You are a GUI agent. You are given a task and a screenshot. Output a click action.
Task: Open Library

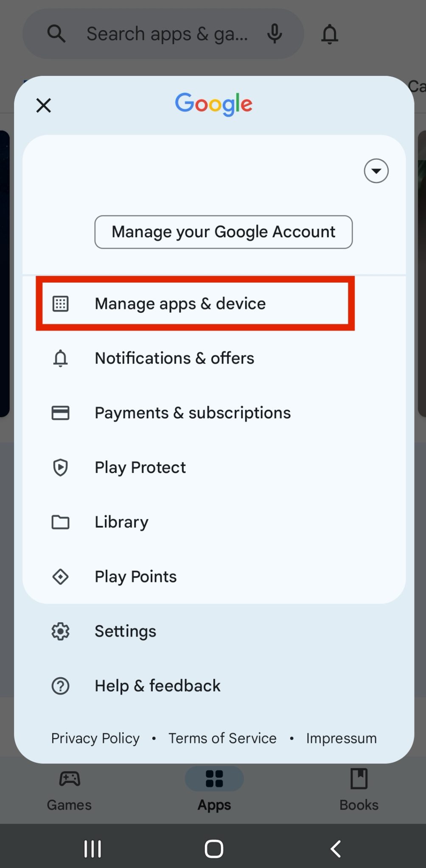pos(214,522)
